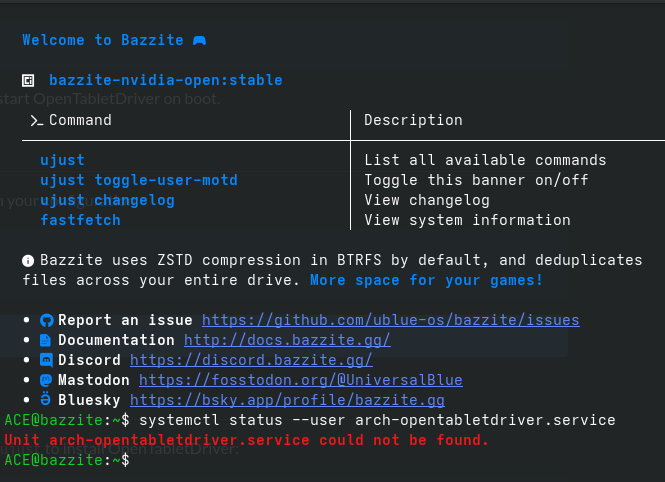This screenshot has height=482, width=665.
Task: Click the Mastodon logo icon
Action: pyautogui.click(x=46, y=380)
